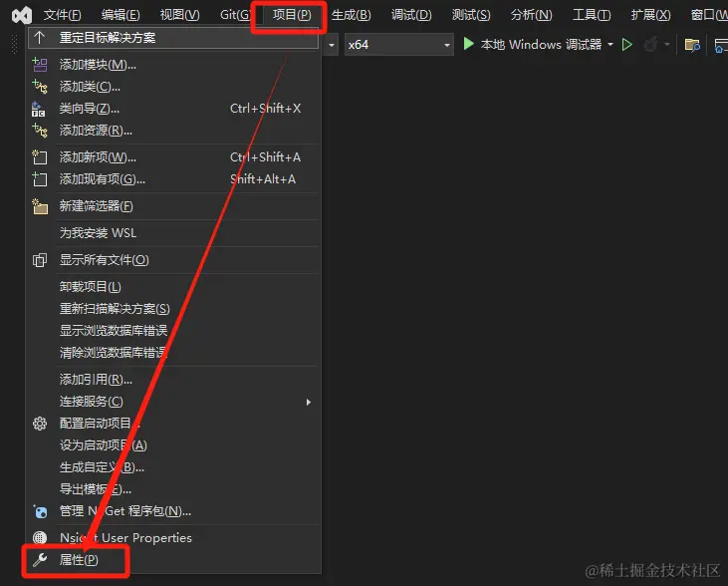Click the add resource icon
The image size is (728, 586).
(x=40, y=131)
